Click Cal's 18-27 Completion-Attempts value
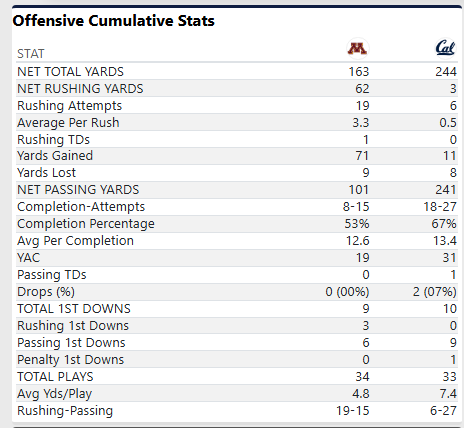The height and width of the screenshot is (428, 464). point(440,207)
